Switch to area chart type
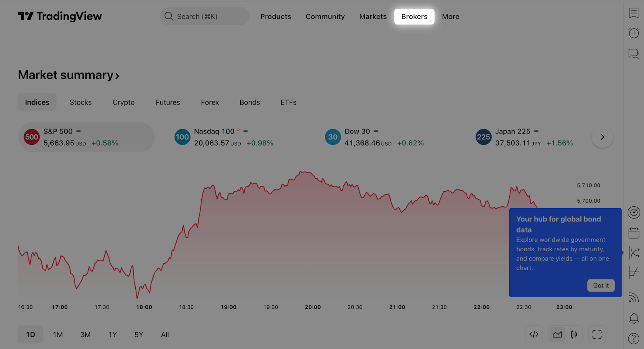This screenshot has height=349, width=644. (x=557, y=334)
